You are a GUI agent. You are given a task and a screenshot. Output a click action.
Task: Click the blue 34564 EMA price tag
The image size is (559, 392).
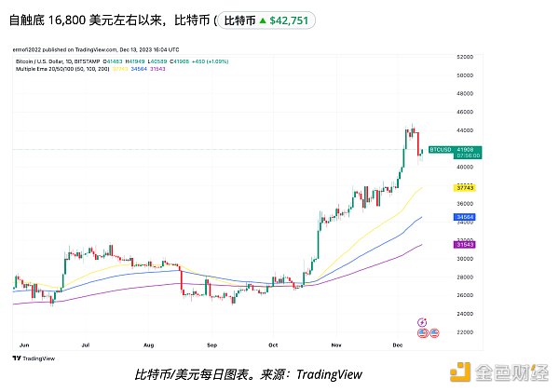click(x=466, y=217)
